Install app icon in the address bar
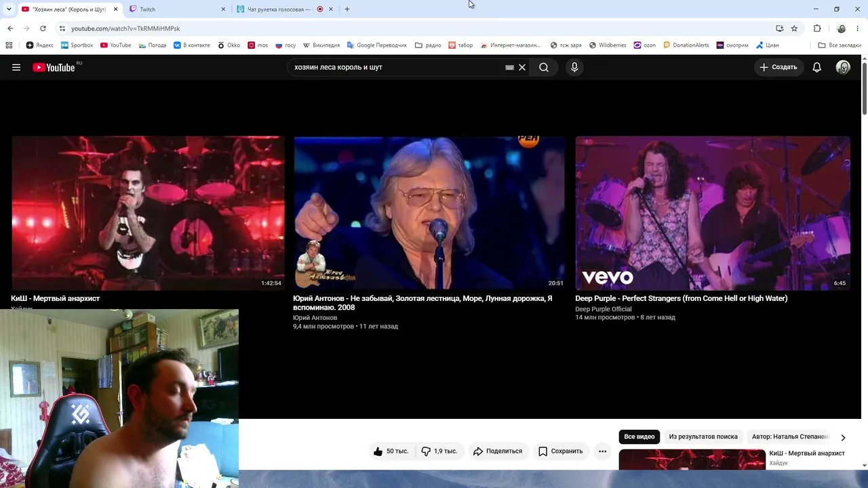The height and width of the screenshot is (488, 868). (780, 28)
